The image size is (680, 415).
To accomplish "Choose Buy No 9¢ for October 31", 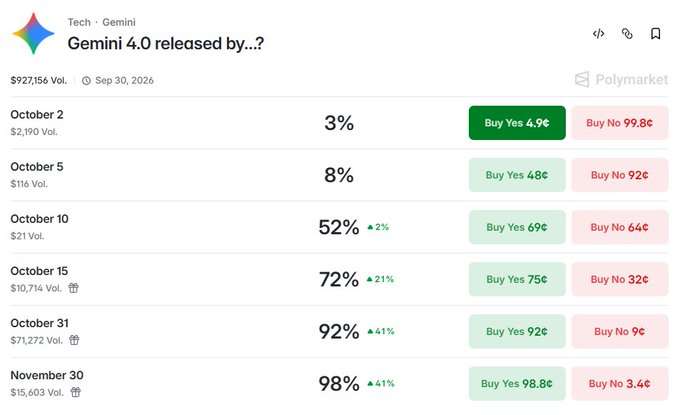I will [x=620, y=331].
